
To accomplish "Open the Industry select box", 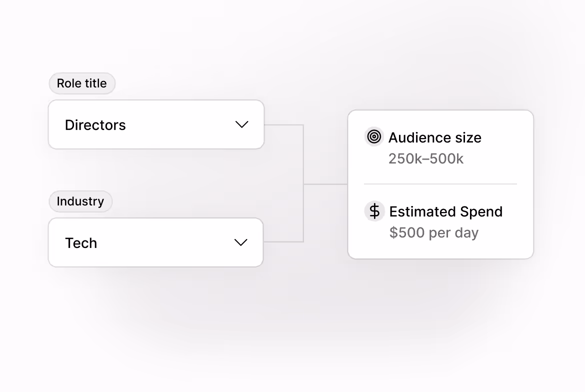I will (x=155, y=242).
